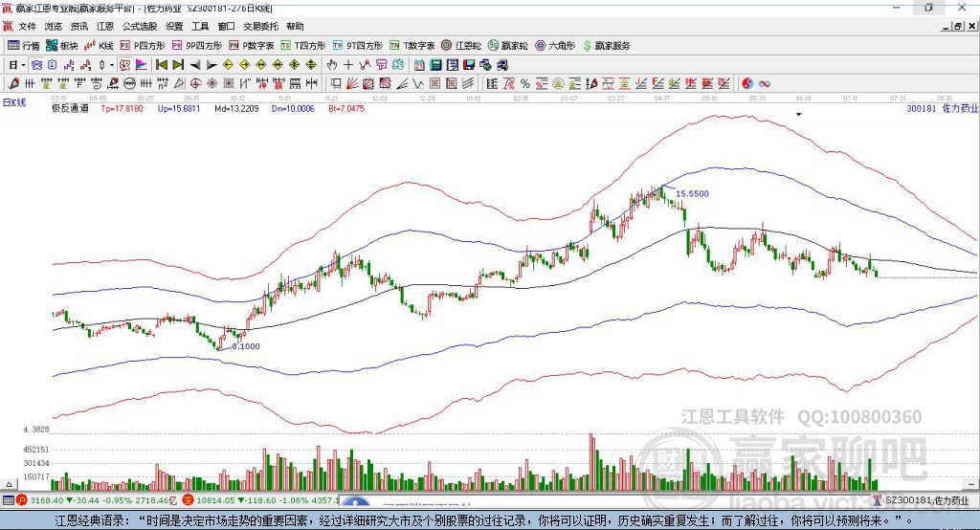This screenshot has height=530, width=980.
Task: Click the first yellow diamond arrow icon
Action: (x=228, y=65)
